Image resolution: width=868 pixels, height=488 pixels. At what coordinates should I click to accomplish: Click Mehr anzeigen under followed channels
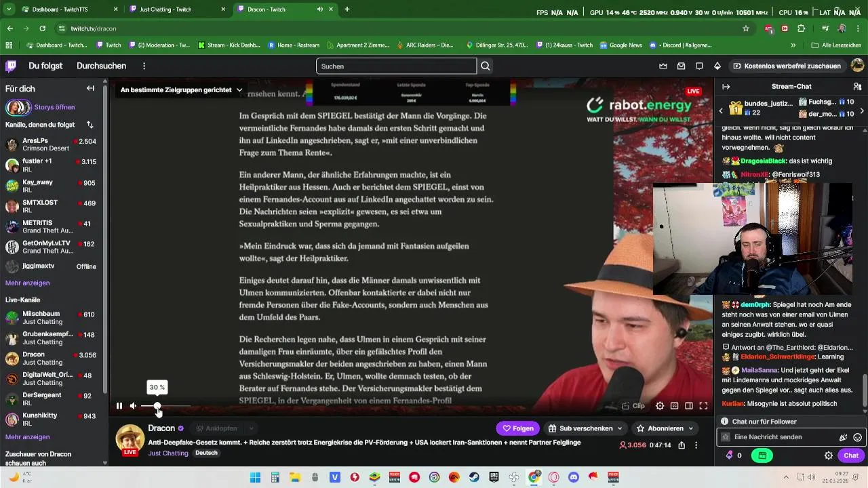pyautogui.click(x=27, y=283)
